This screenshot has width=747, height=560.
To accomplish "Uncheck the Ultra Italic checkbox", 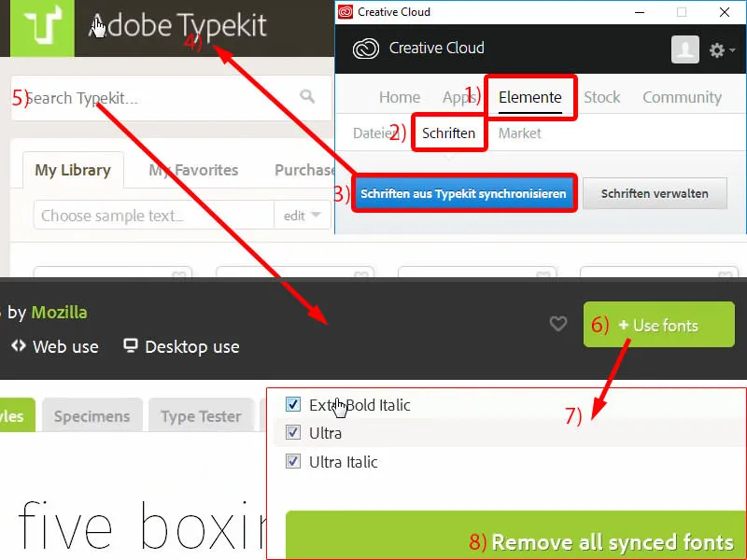I will point(292,461).
